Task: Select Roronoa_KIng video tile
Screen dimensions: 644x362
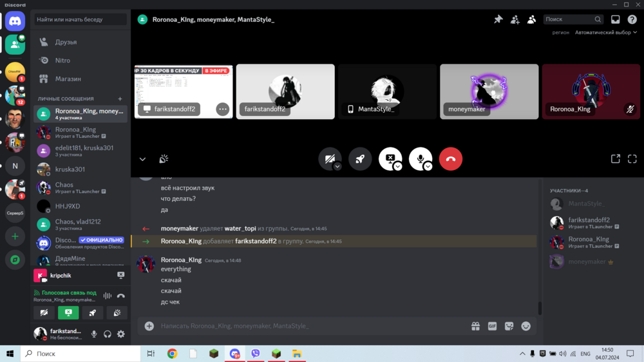Action: [591, 91]
